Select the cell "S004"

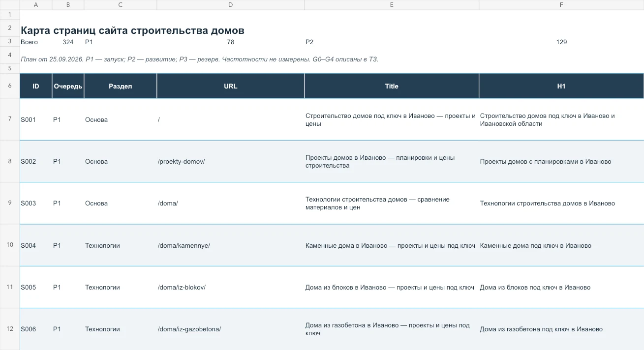[x=36, y=245]
